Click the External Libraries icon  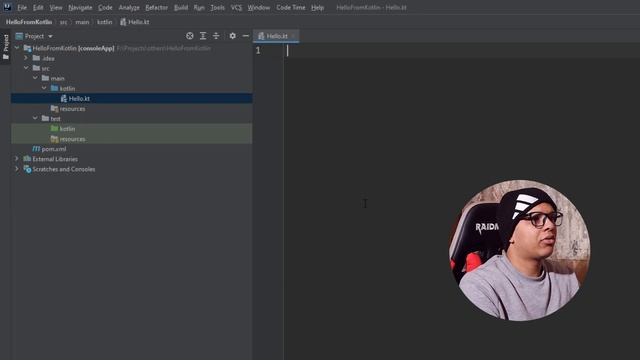tap(27, 159)
